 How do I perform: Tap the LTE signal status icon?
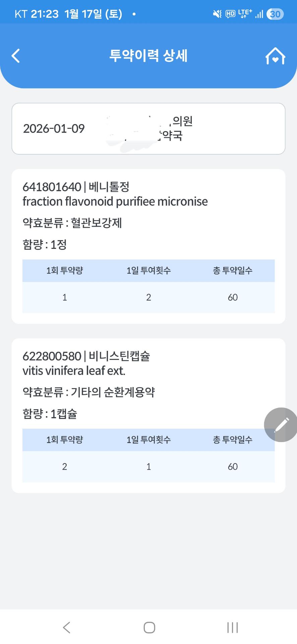point(245,14)
